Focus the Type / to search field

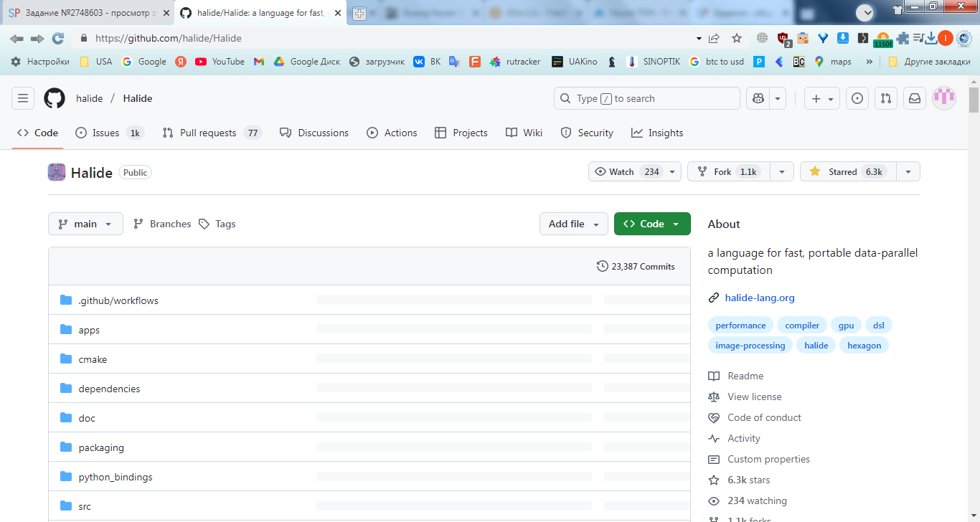646,98
